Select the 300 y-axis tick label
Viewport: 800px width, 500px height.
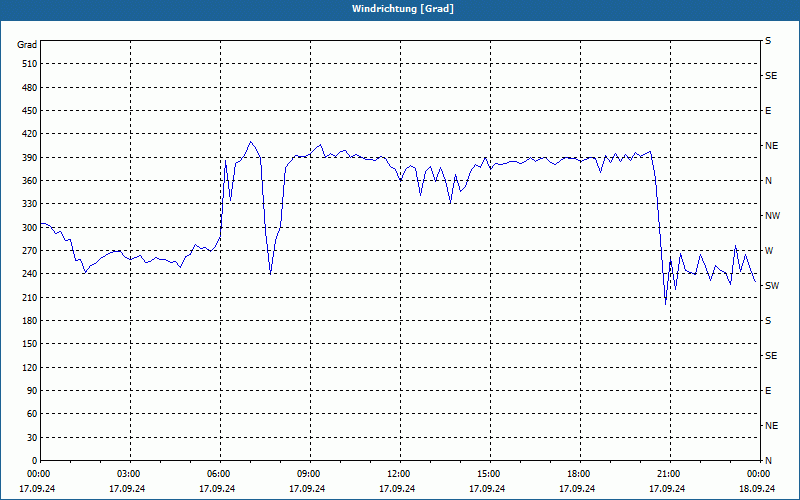pyautogui.click(x=30, y=228)
